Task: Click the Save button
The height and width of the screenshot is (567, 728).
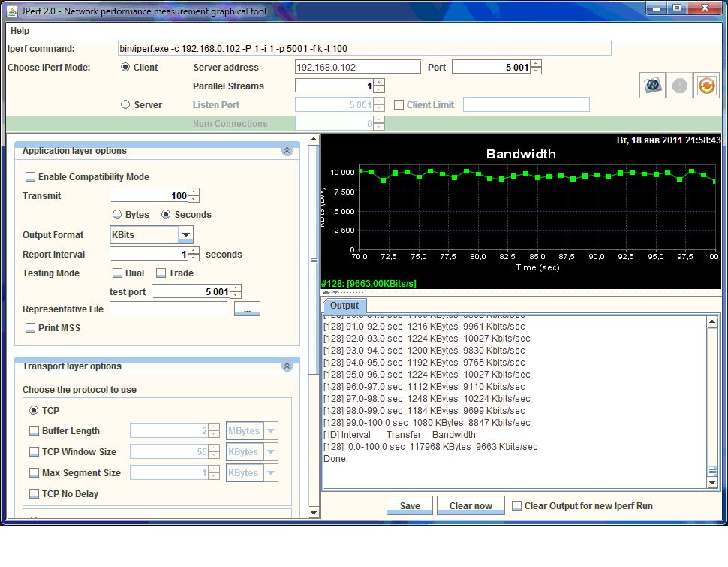Action: pos(410,505)
